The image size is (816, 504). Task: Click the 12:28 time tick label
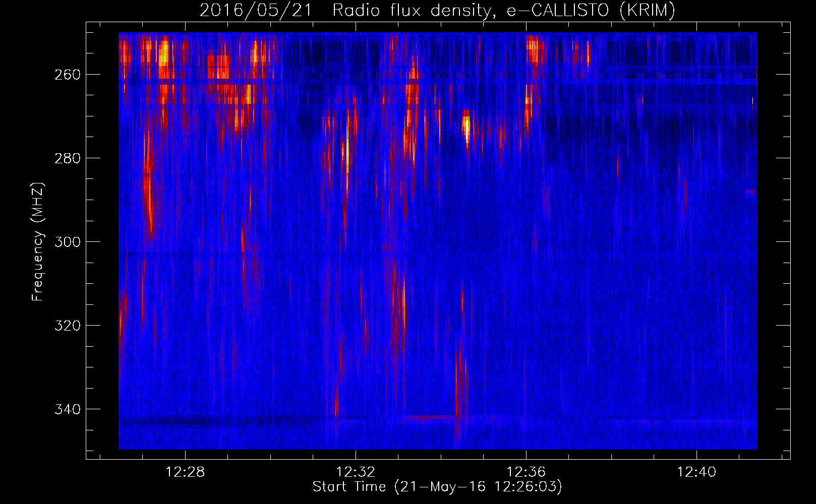pos(185,472)
